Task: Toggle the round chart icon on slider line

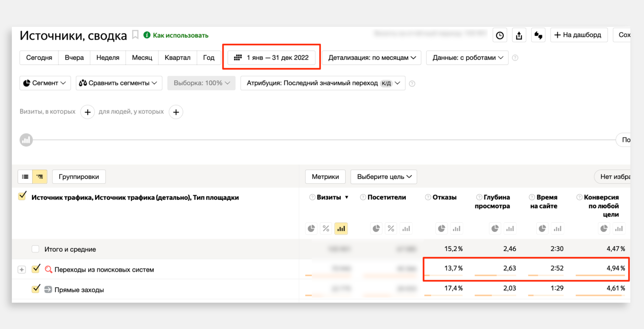Action: tap(26, 140)
